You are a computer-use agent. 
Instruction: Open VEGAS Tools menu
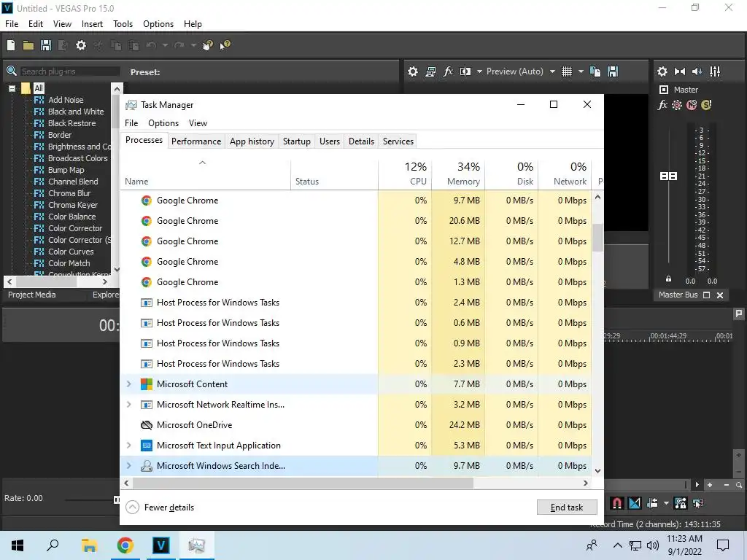(x=123, y=24)
